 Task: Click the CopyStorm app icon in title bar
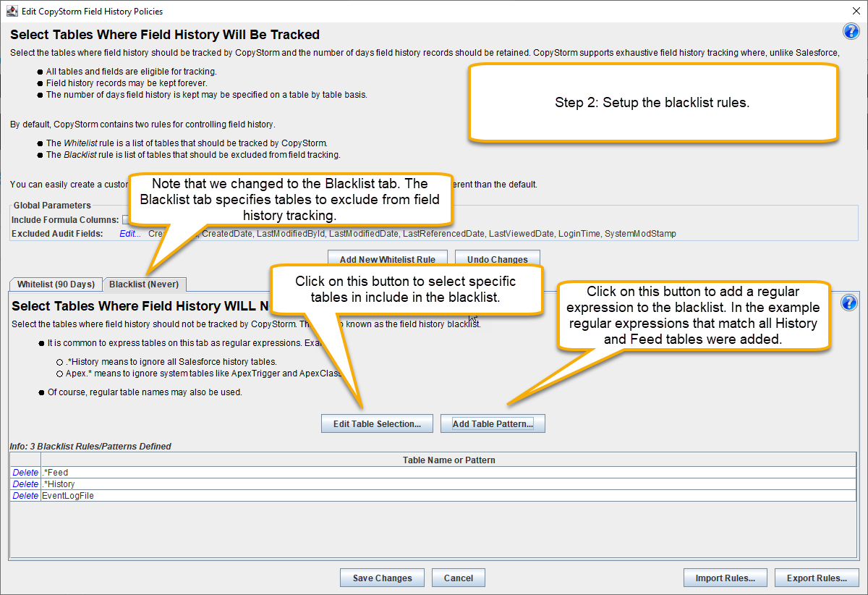point(12,11)
